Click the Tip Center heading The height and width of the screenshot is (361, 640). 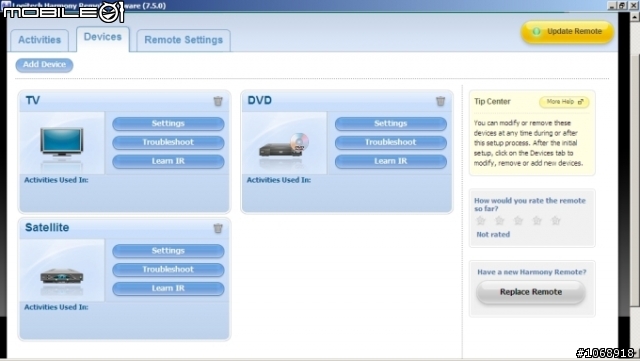point(492,102)
